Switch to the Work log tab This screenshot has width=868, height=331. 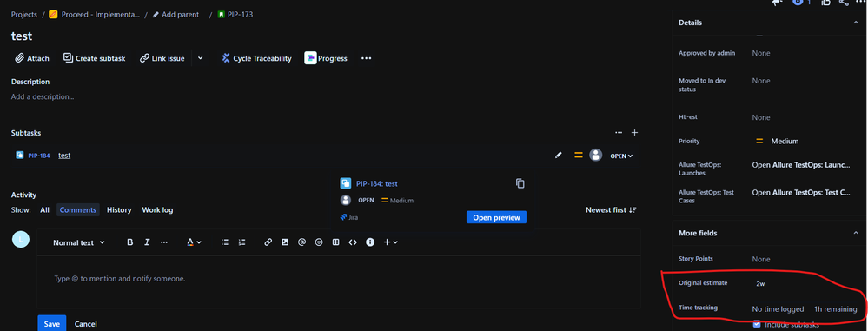(x=157, y=209)
